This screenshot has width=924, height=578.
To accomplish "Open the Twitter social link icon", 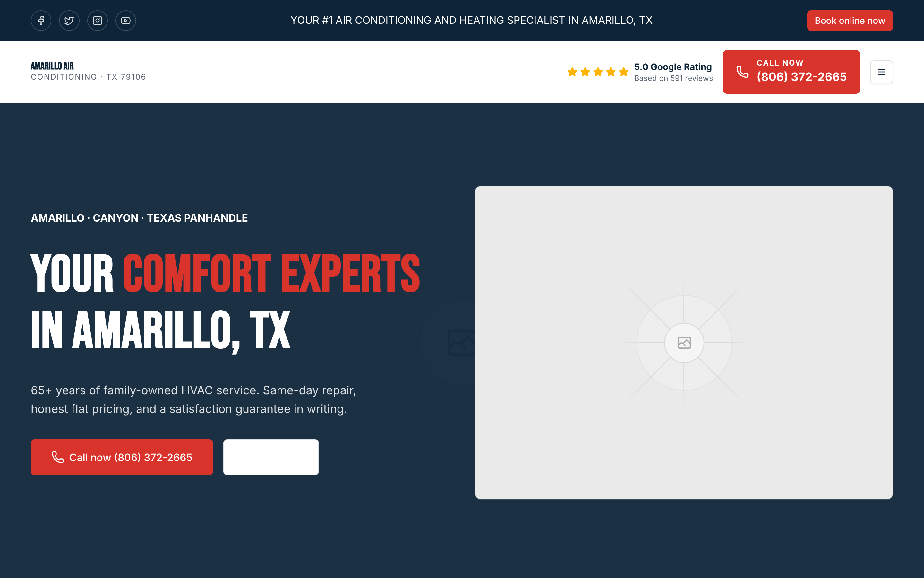I will [69, 21].
